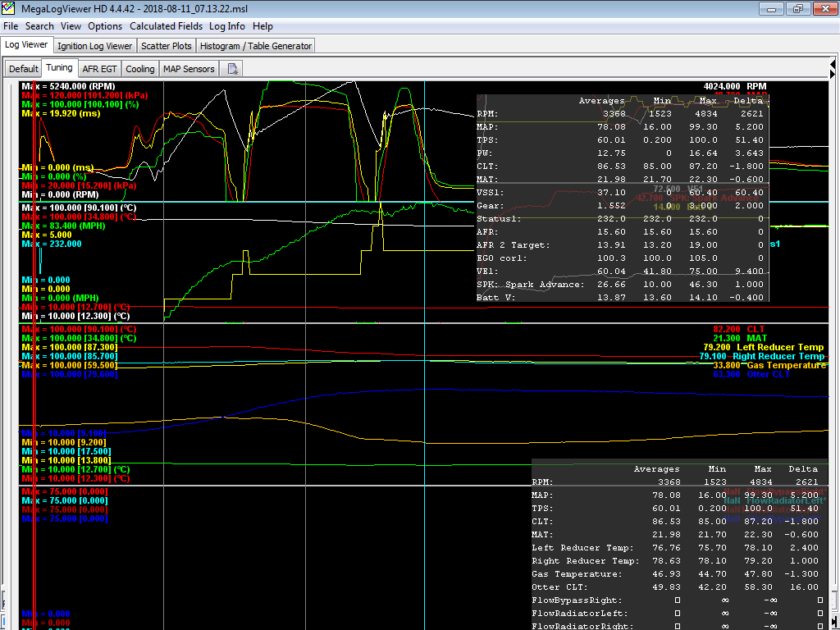Add a new graph tab via page icon
840x630 pixels.
click(232, 69)
